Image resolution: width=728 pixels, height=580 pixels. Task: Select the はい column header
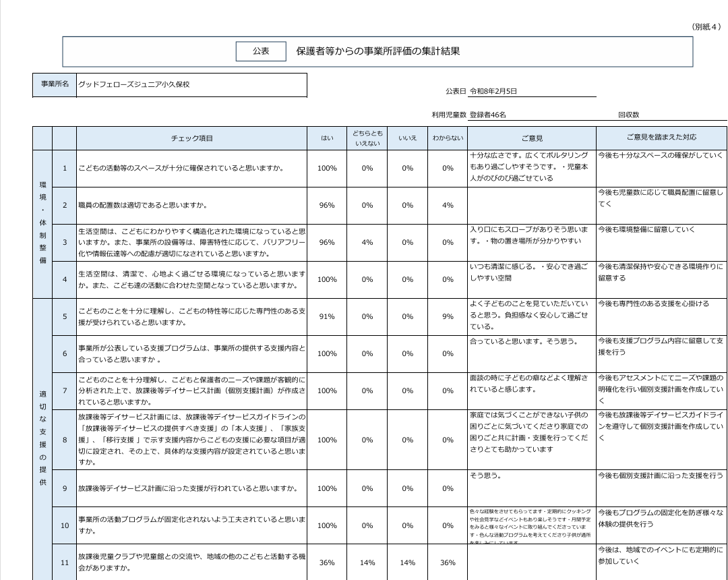pyautogui.click(x=327, y=138)
